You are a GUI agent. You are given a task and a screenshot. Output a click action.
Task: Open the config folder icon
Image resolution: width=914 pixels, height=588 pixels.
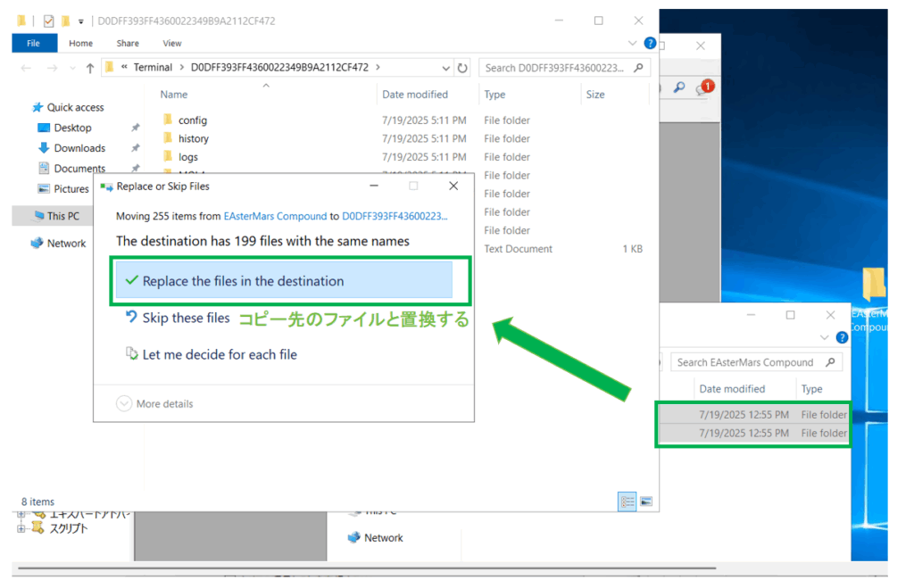(x=168, y=120)
